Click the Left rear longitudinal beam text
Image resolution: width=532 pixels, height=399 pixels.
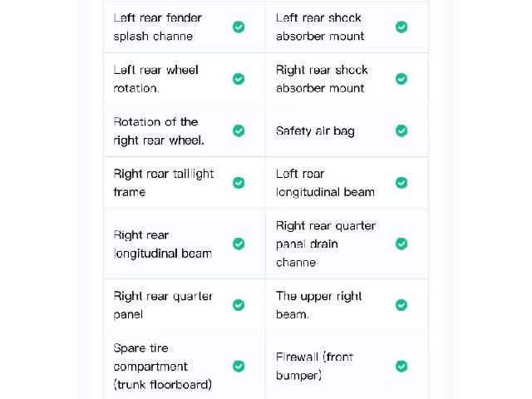coord(325,183)
